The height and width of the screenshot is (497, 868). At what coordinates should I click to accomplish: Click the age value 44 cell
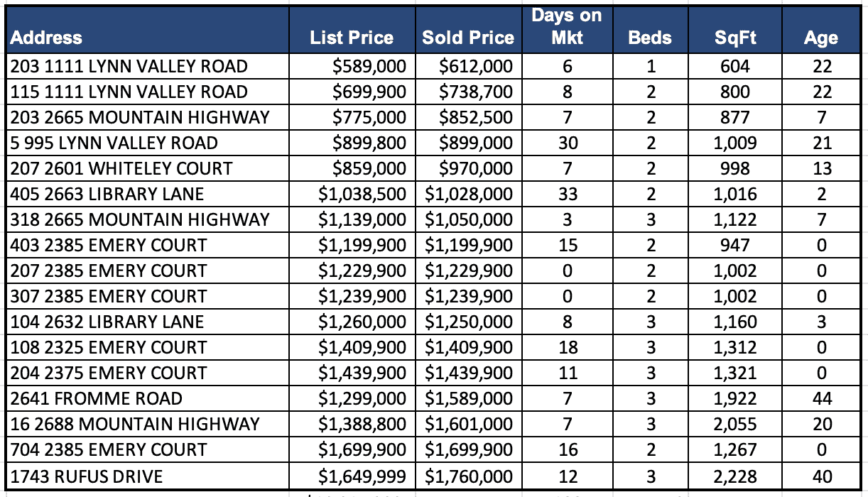[821, 399]
